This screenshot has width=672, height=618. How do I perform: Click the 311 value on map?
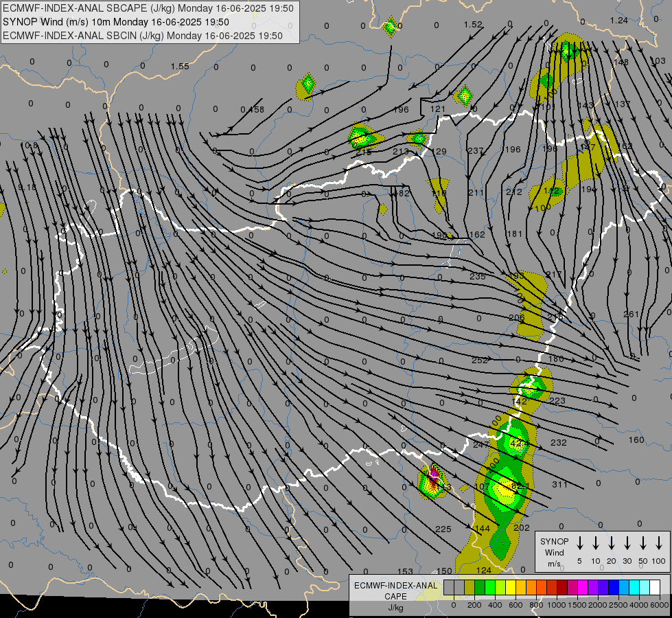tap(559, 485)
